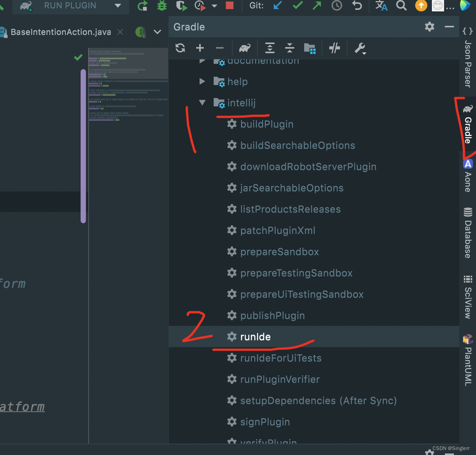Click the user avatar icon
Viewport: 476px width, 455px height.
coord(438,5)
